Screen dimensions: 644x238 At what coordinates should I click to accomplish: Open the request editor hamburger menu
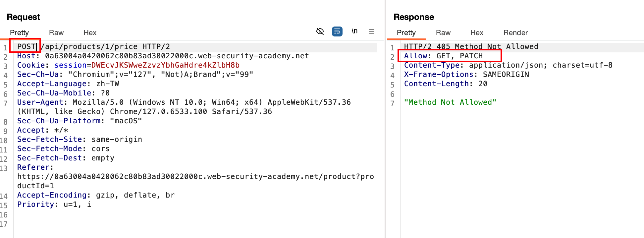click(372, 31)
